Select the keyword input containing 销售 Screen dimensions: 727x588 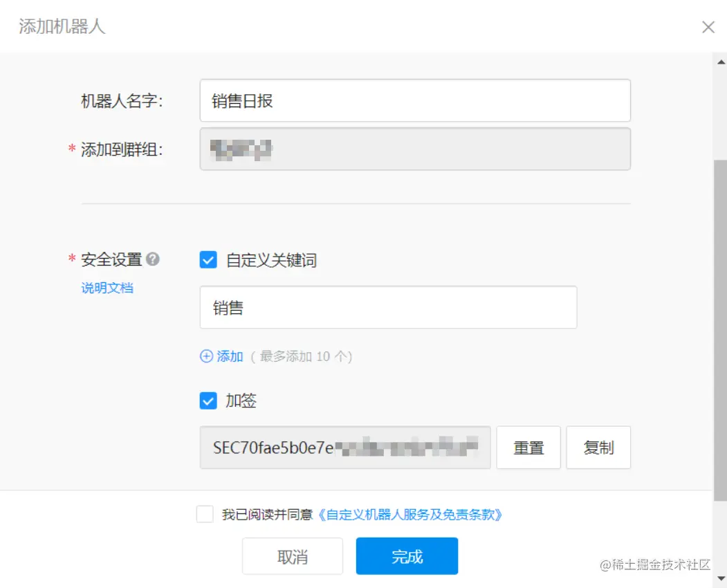point(387,306)
